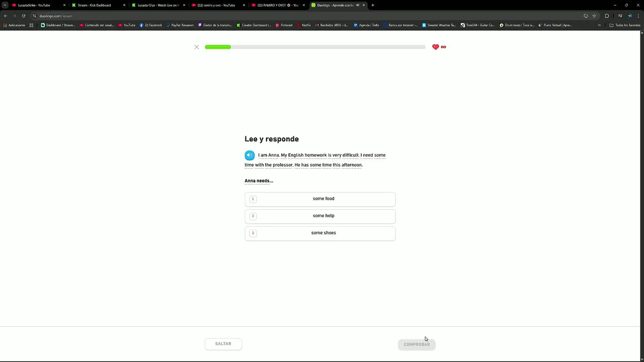644x362 pixels.
Task: Click the infinity hearts symbol
Action: click(443, 47)
